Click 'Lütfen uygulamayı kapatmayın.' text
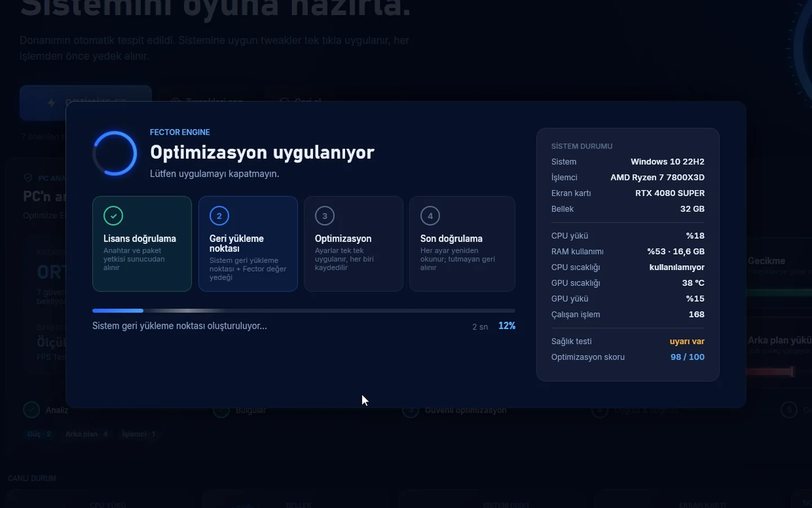The height and width of the screenshot is (508, 812). 214,173
